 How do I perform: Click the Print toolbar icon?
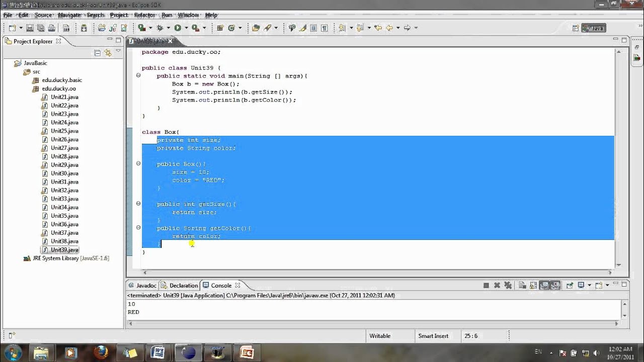[51, 28]
